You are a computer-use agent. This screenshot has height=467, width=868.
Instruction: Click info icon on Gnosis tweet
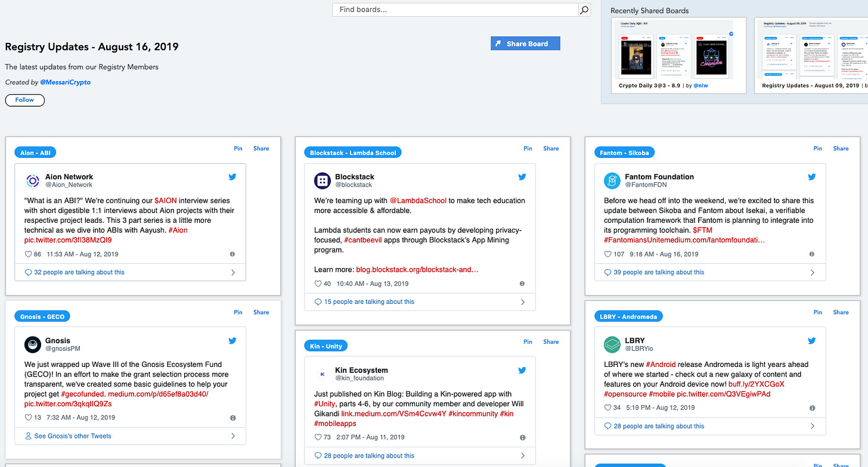click(x=232, y=418)
